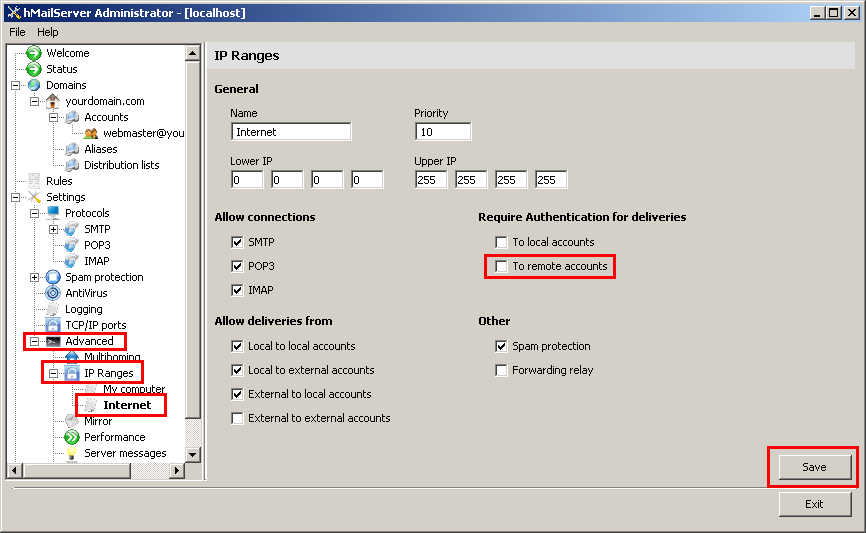
Task: Toggle Local to local accounts deliveries
Action: tap(237, 346)
